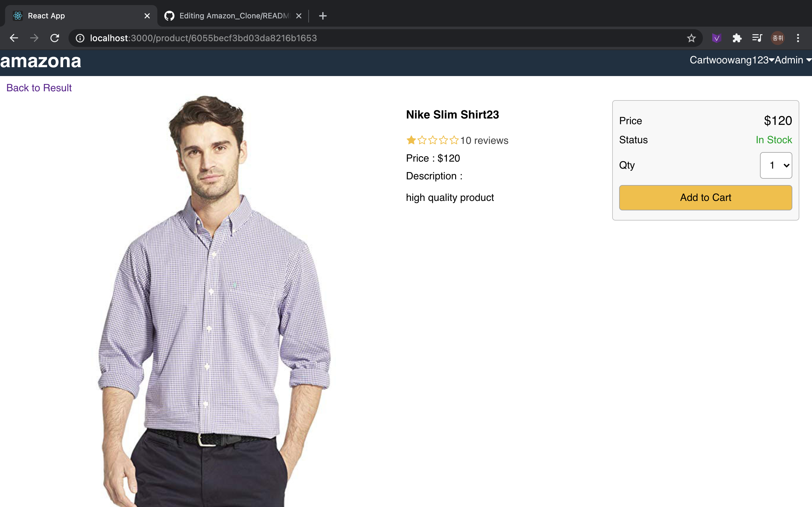Open Chrome three-dot menu
This screenshot has height=507, width=812.
click(798, 38)
